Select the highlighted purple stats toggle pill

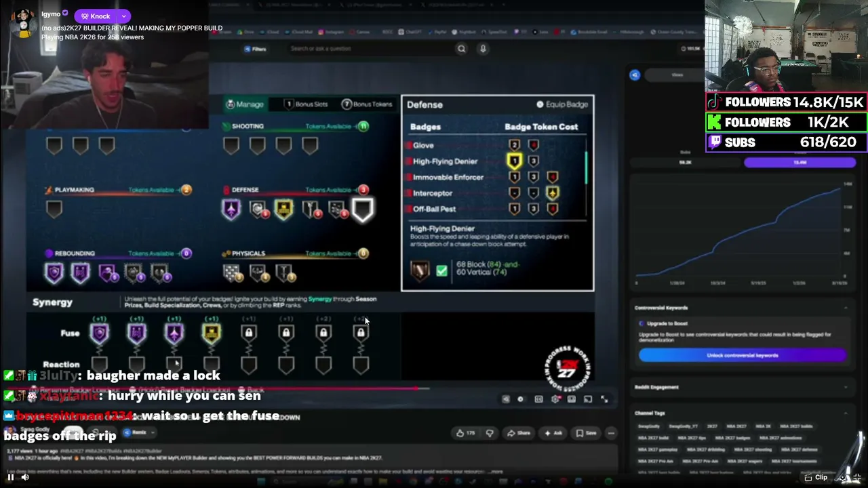click(800, 163)
